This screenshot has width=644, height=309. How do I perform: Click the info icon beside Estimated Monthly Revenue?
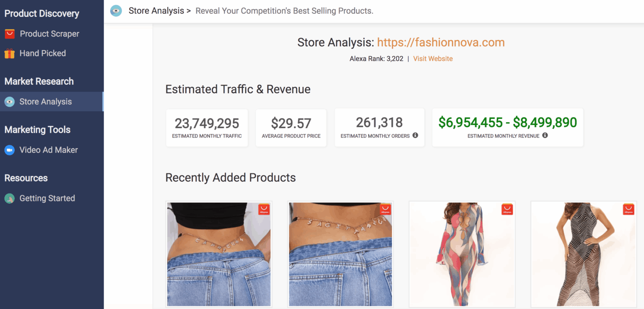pyautogui.click(x=546, y=136)
